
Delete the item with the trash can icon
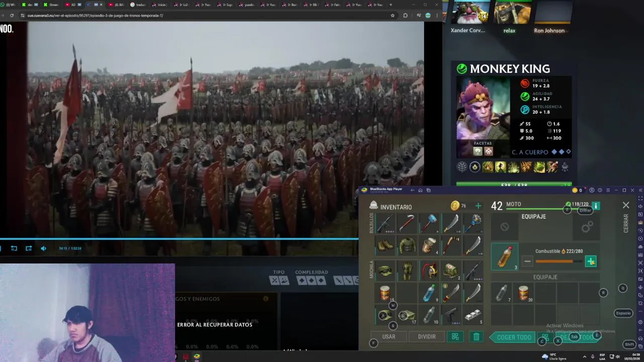click(476, 337)
